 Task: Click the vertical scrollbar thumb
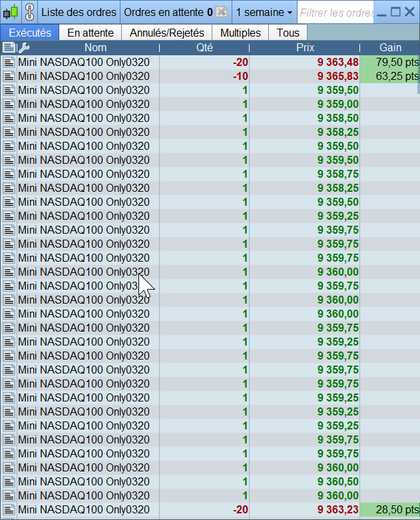pos(419,75)
